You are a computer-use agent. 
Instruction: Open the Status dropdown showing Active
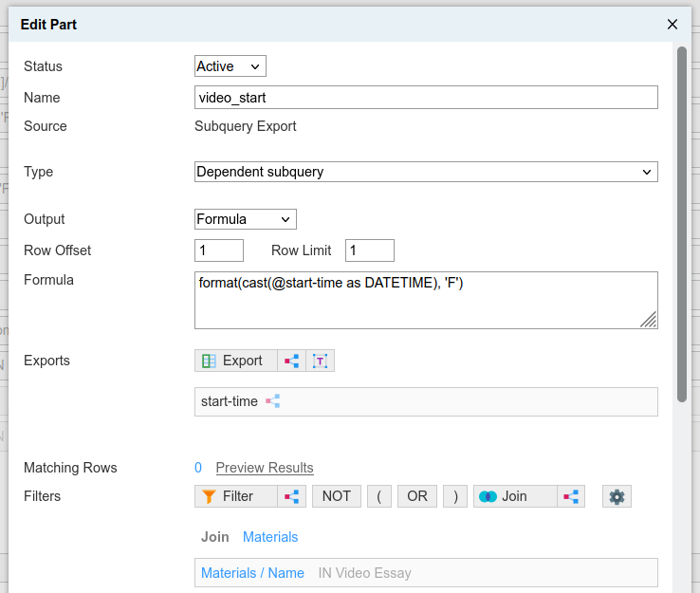coord(230,66)
